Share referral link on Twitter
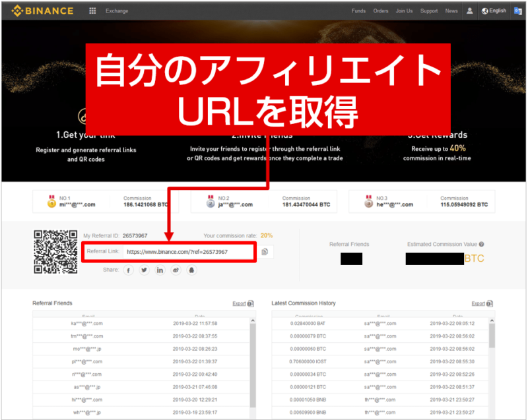The image size is (528, 420). [144, 270]
